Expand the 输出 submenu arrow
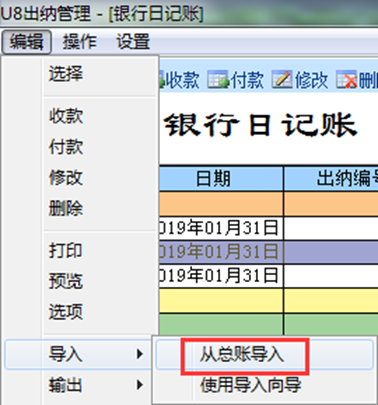Screen dimensions: 378x405 pos(140,385)
